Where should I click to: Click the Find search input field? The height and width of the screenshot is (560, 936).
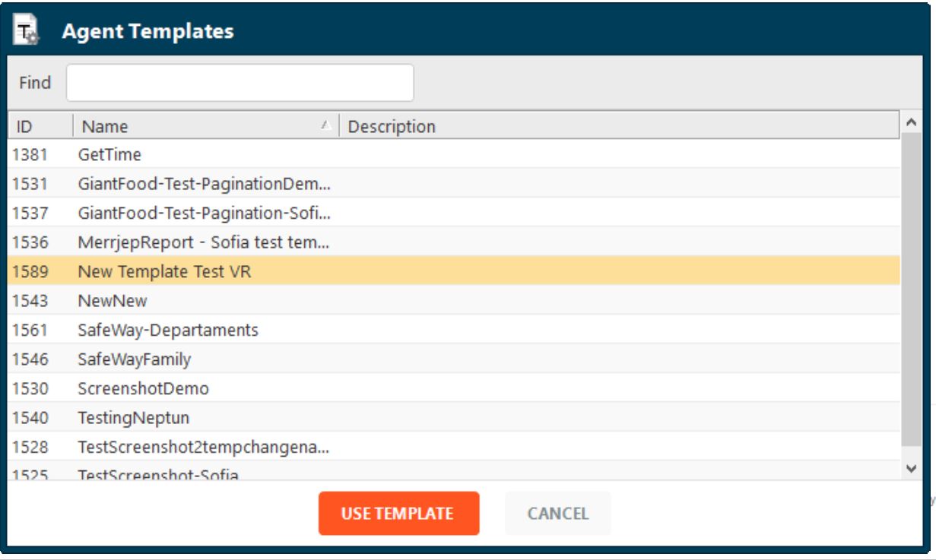240,83
